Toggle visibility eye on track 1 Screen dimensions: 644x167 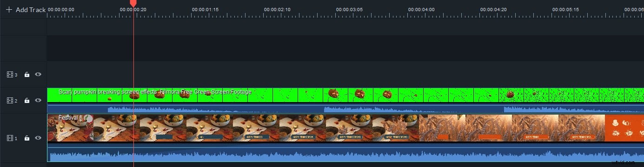(x=38, y=138)
